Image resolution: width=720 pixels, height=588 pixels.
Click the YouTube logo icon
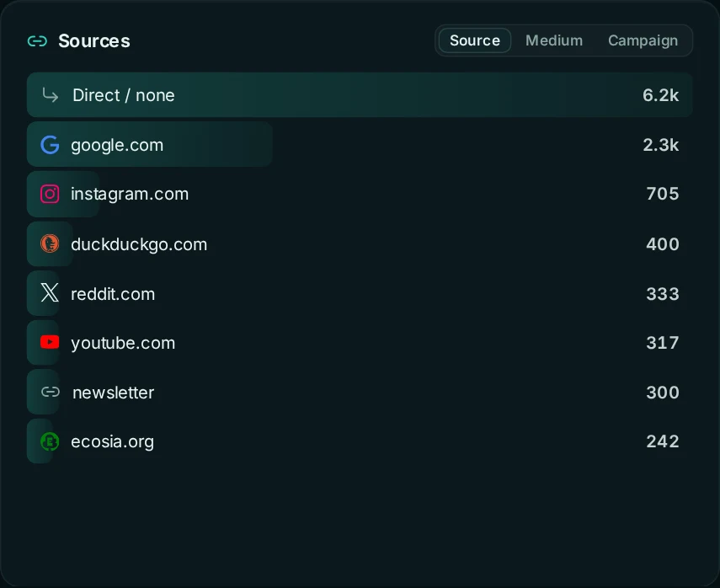point(50,342)
